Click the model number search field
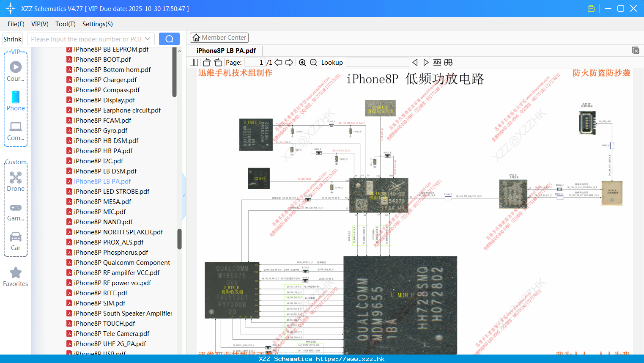 86,39
